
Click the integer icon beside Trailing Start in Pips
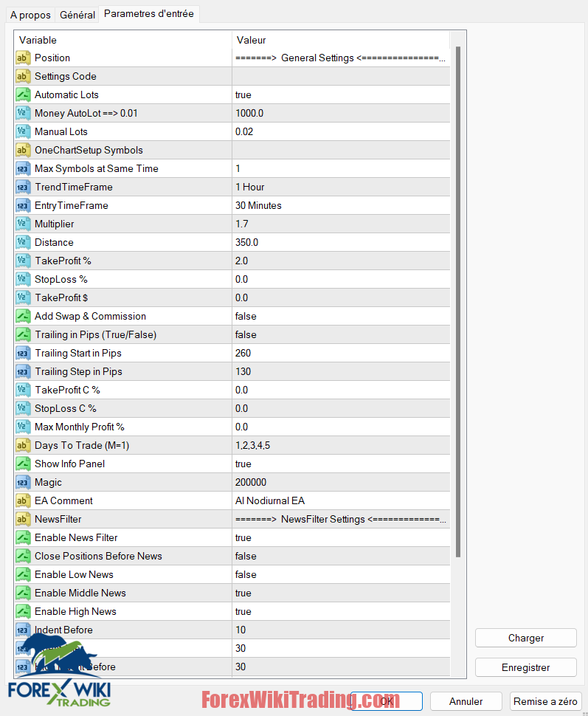point(23,353)
